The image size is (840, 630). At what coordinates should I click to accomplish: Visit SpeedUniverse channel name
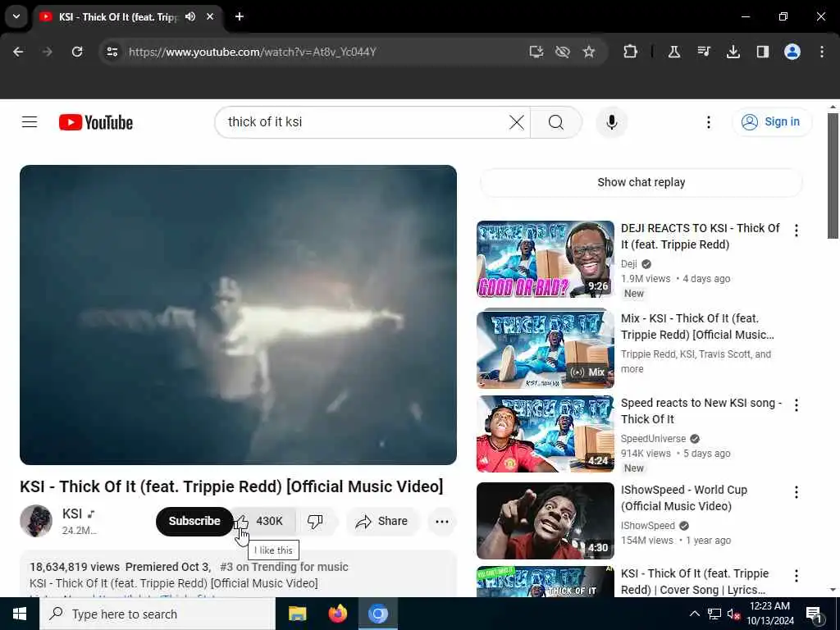pos(653,439)
